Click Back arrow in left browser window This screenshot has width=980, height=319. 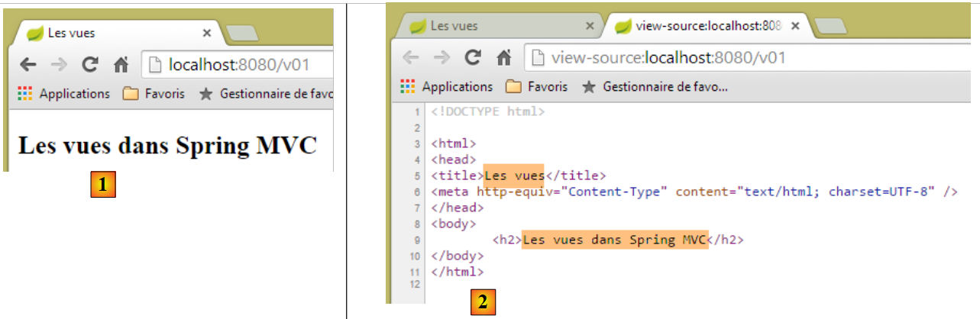click(27, 65)
